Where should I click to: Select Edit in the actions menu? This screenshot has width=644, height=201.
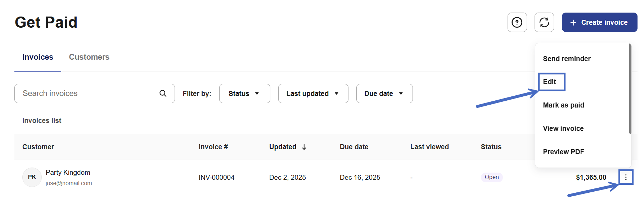[550, 82]
